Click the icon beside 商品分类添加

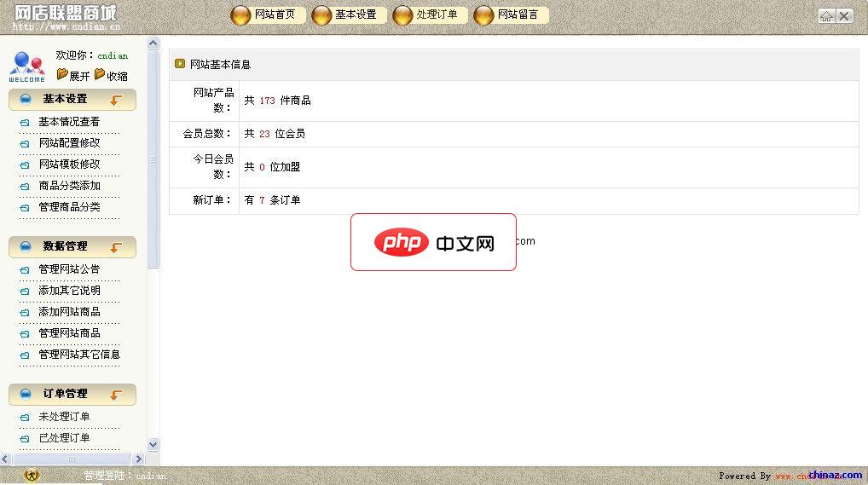[x=25, y=187]
